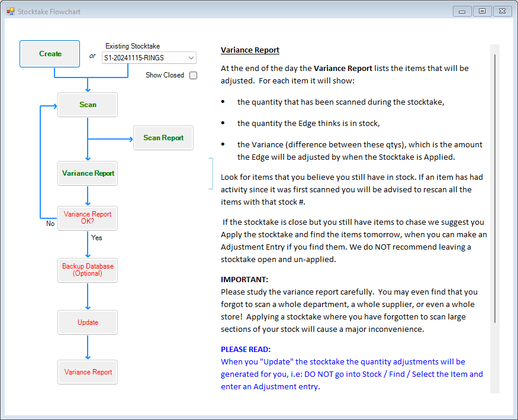Open the Existing Stocktake dropdown

[190, 58]
